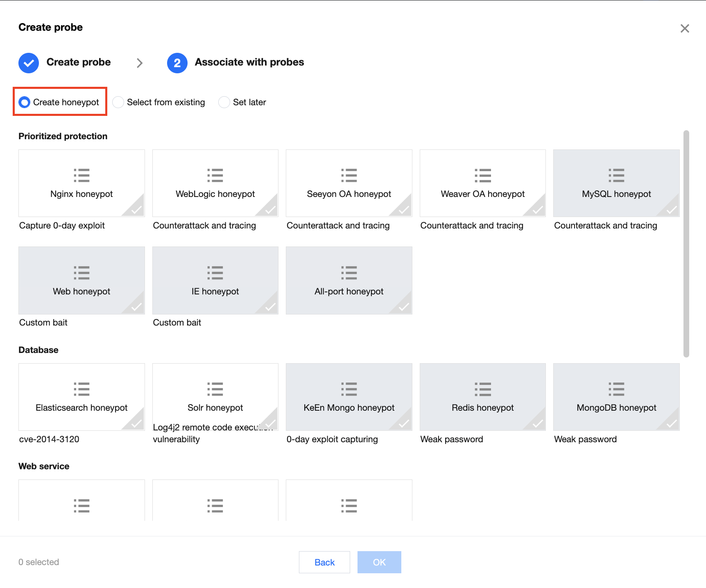Screen dimensions: 706x588
Task: Click the honeypot list vertical scrollbar
Action: pos(686,244)
